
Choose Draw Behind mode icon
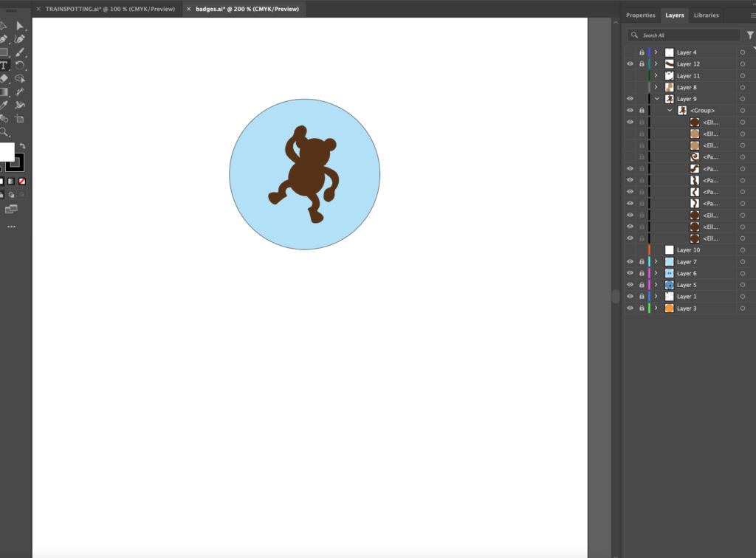[12, 195]
